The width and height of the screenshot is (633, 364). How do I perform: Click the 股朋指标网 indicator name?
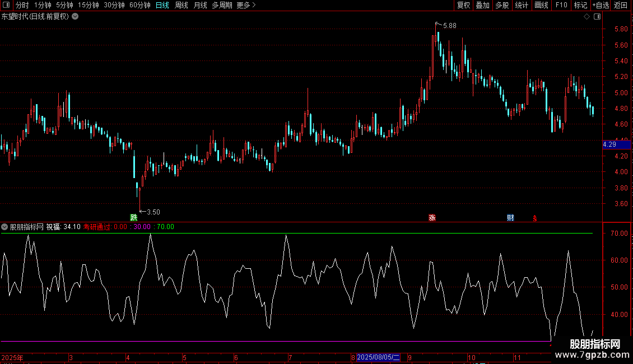tap(27, 227)
